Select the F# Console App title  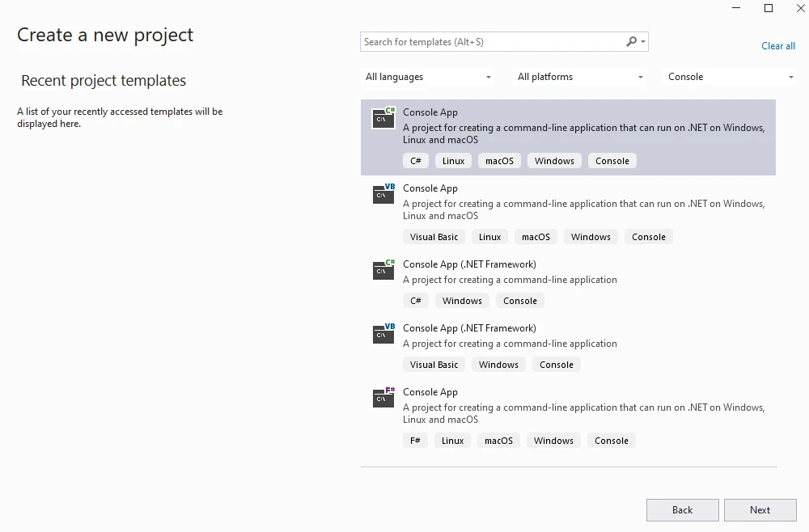pyautogui.click(x=430, y=392)
